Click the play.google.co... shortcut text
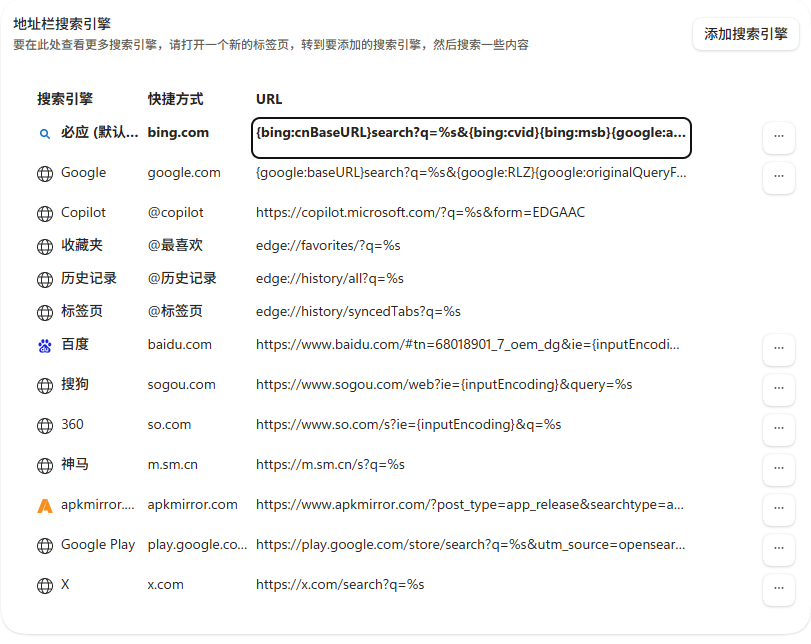Viewport: 811px width, 644px height. (197, 545)
